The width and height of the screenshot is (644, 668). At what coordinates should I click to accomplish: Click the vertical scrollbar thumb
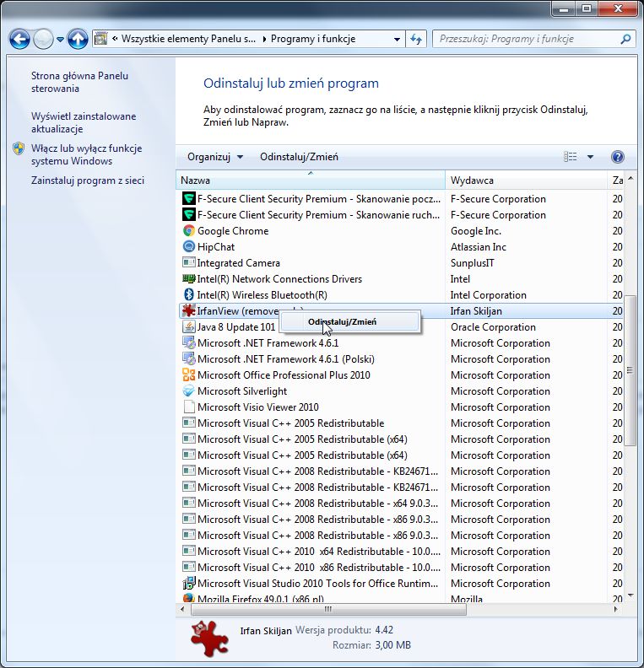pos(630,370)
